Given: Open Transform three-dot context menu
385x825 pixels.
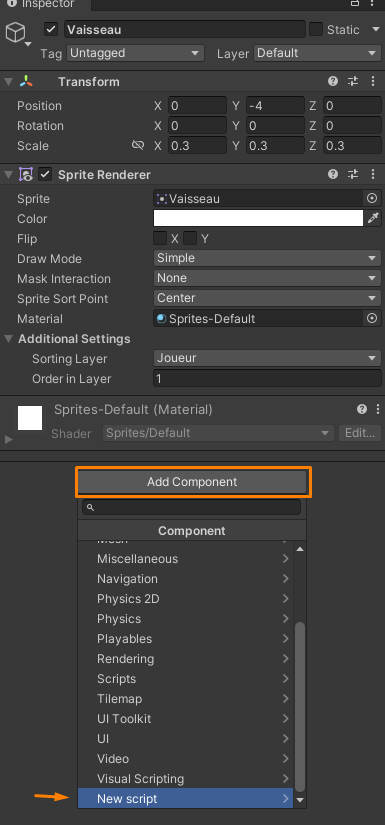Looking at the screenshot, I should [x=373, y=82].
